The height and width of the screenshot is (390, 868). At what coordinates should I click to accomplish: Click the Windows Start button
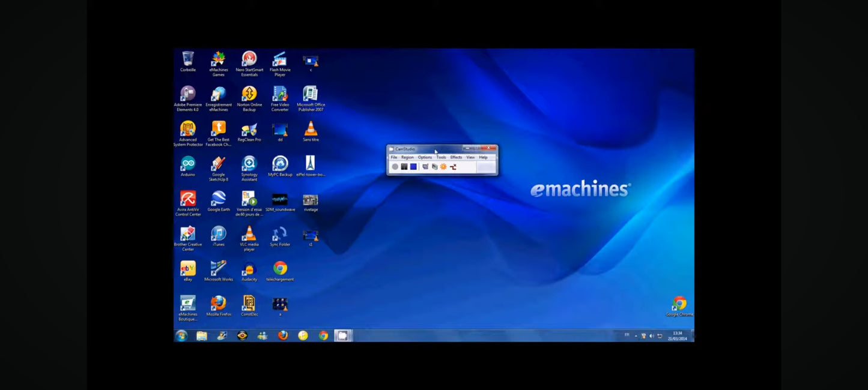(x=180, y=335)
